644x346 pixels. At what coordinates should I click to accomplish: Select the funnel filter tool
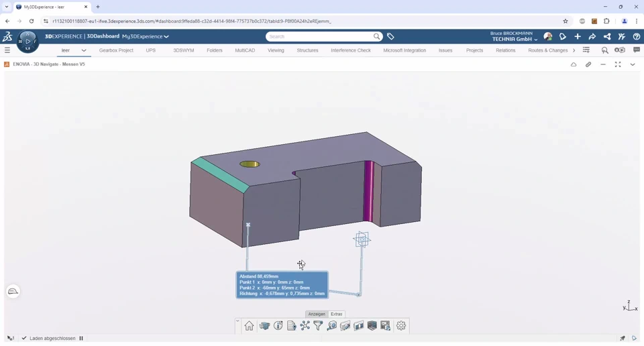point(318,326)
